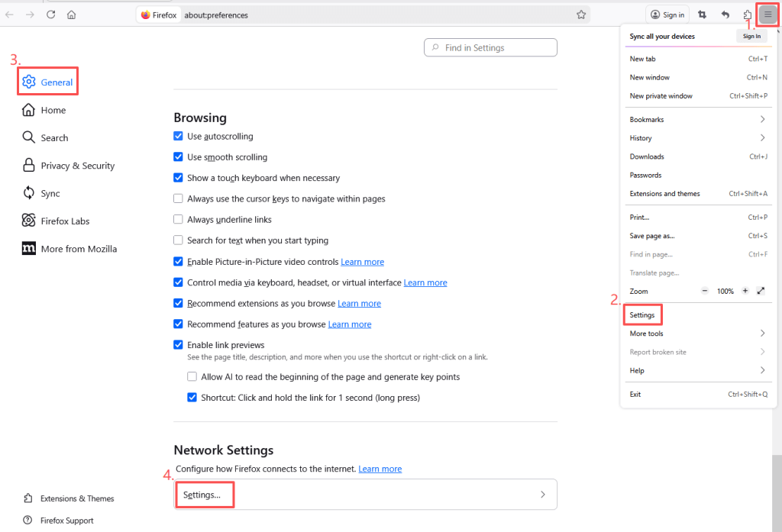Open the Privacy & Security settings category
This screenshot has height=532, width=782.
(77, 166)
